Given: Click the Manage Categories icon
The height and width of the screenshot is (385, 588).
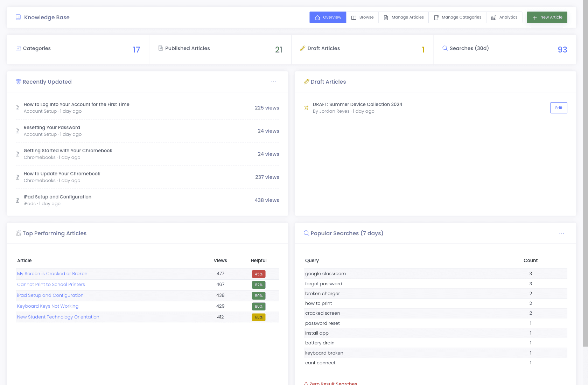Looking at the screenshot, I should tap(436, 17).
